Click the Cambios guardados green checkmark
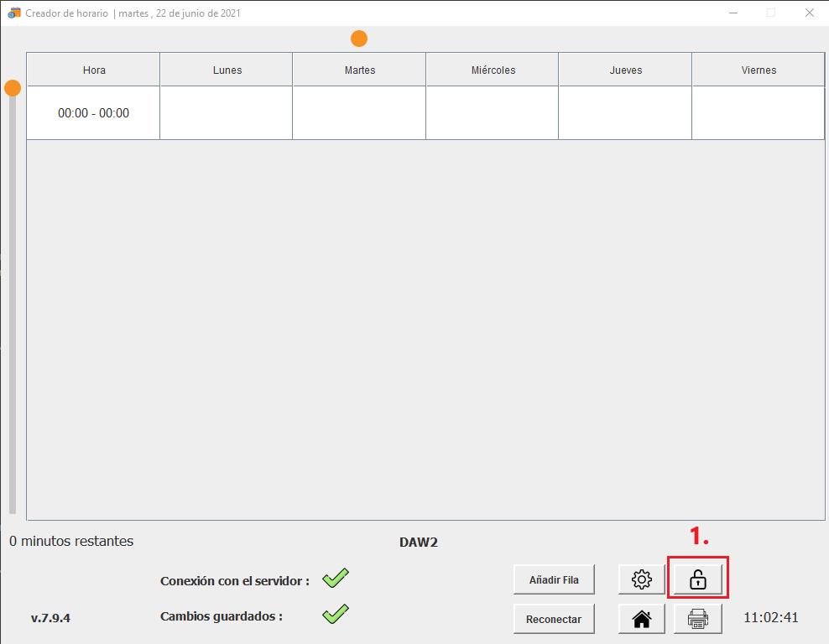Viewport: 829px width, 644px height. [335, 614]
